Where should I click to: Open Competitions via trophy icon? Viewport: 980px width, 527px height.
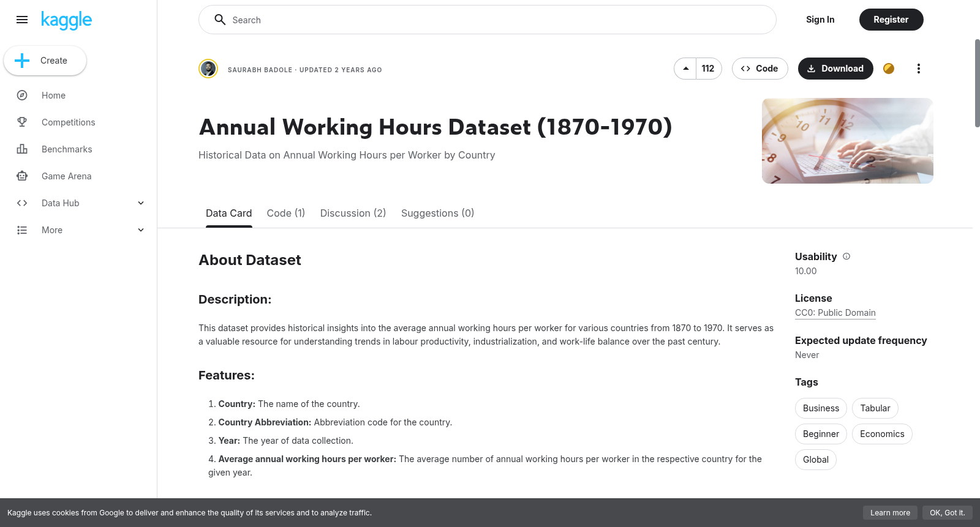[22, 122]
